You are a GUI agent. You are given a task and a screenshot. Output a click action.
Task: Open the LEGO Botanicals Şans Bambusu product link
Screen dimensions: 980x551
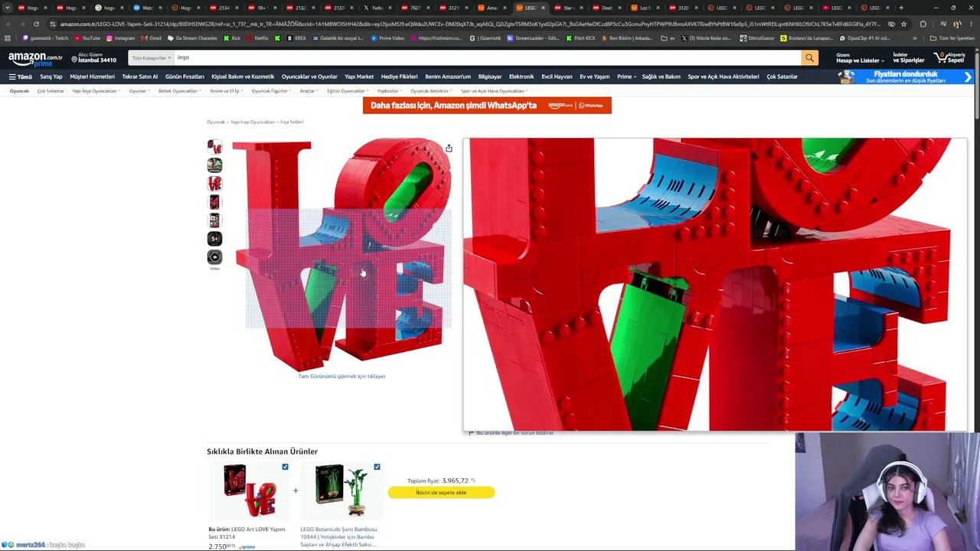(x=338, y=536)
